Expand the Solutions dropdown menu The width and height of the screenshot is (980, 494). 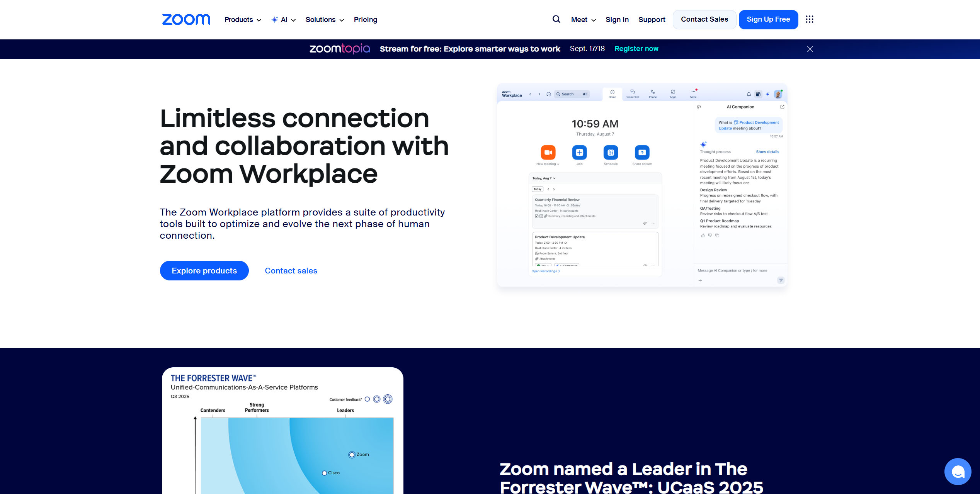[x=325, y=20]
